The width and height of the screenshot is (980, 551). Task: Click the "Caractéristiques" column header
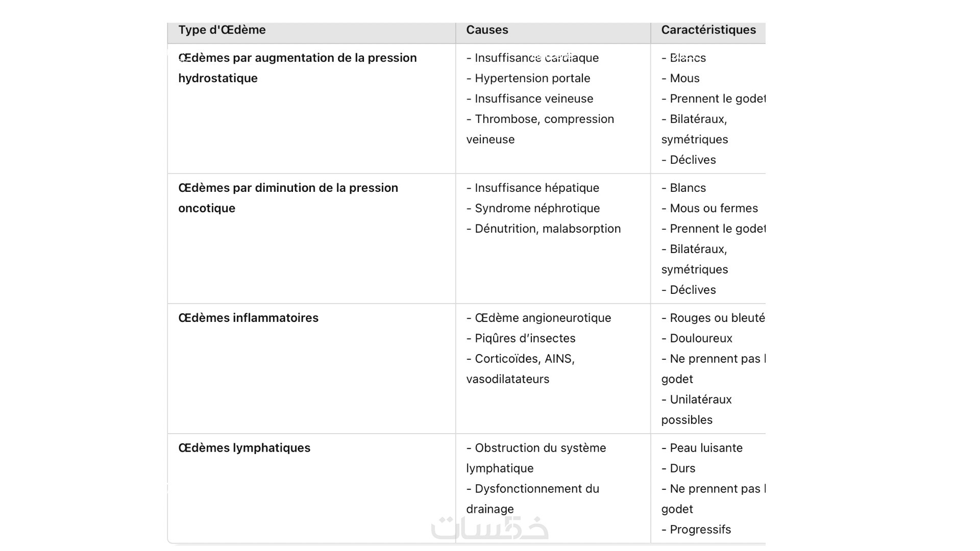tap(708, 30)
